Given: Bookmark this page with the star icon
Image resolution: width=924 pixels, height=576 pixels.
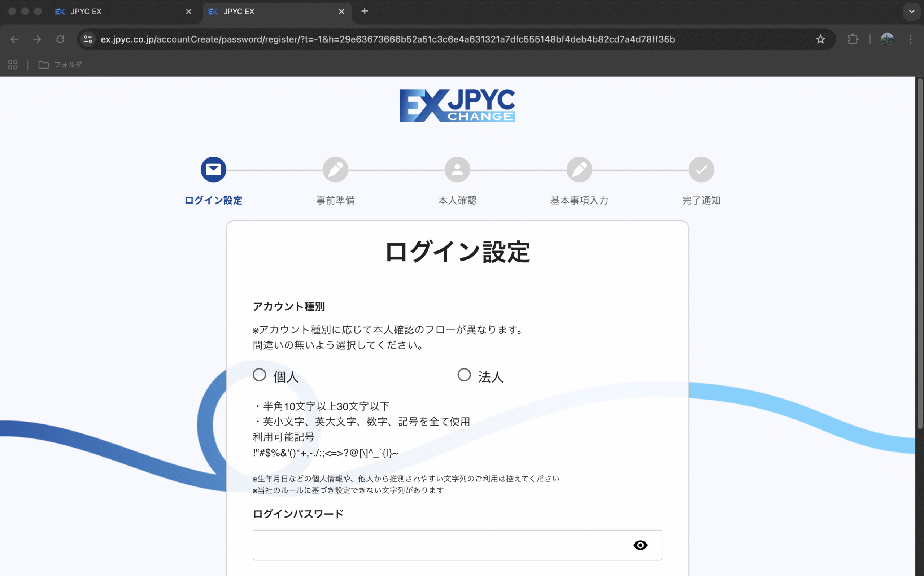Looking at the screenshot, I should point(820,39).
